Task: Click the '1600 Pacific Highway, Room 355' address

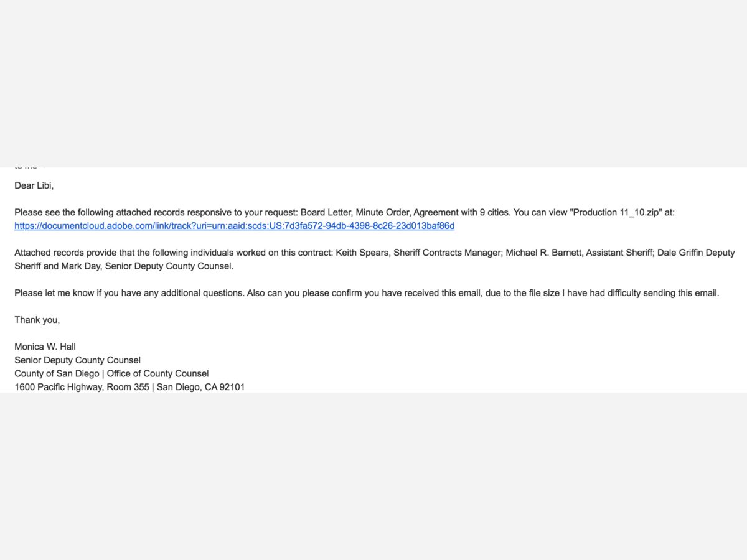Action: [x=82, y=387]
